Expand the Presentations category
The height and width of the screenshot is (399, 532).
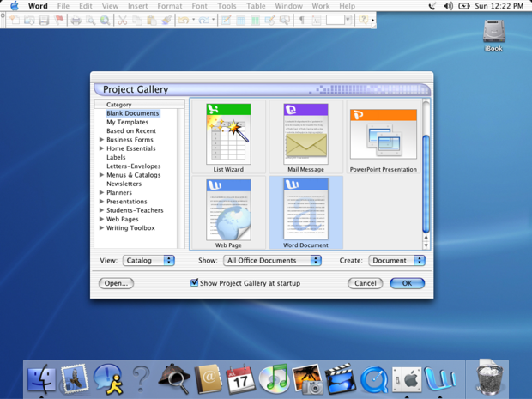click(x=101, y=201)
